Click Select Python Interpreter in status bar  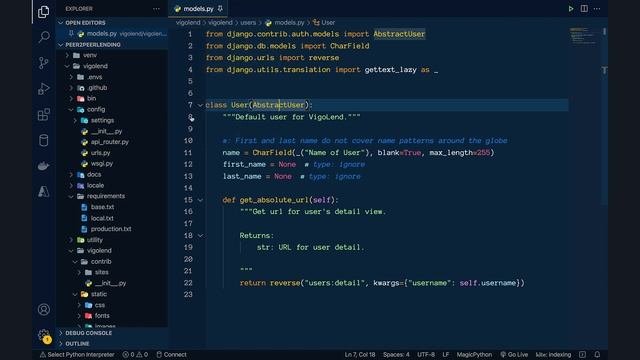[77, 354]
